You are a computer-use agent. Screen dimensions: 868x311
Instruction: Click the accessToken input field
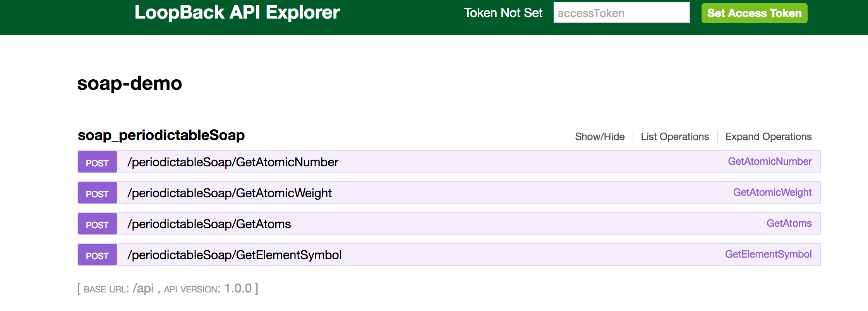coord(621,13)
